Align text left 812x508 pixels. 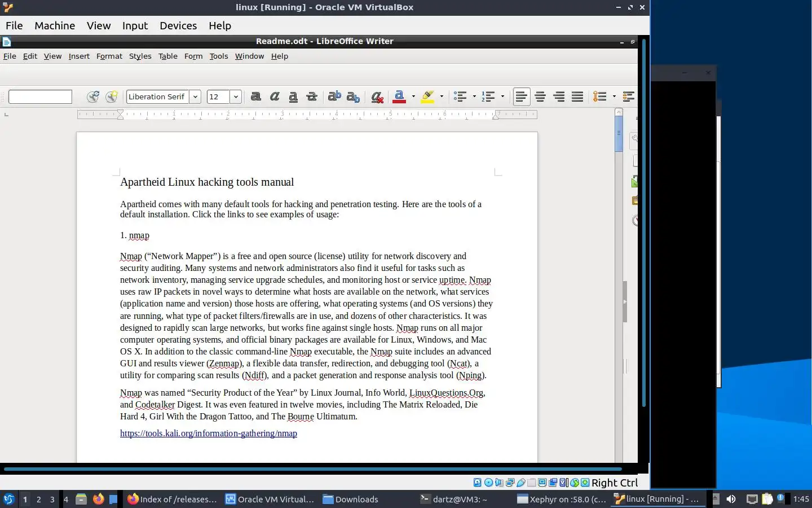click(522, 97)
